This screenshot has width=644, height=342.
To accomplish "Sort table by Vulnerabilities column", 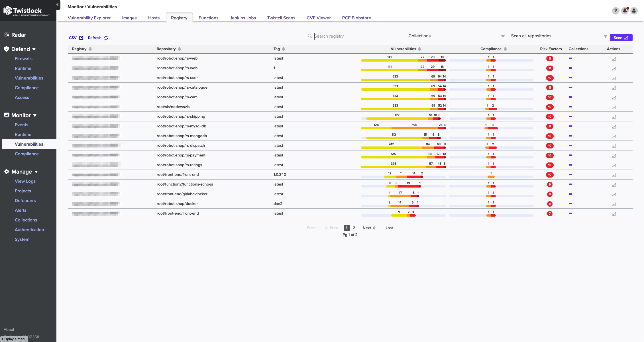I will (x=420, y=49).
